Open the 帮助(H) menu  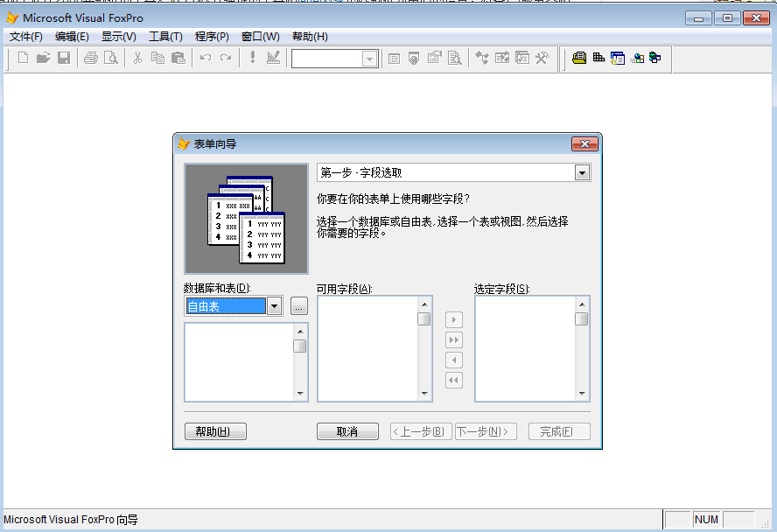click(310, 37)
